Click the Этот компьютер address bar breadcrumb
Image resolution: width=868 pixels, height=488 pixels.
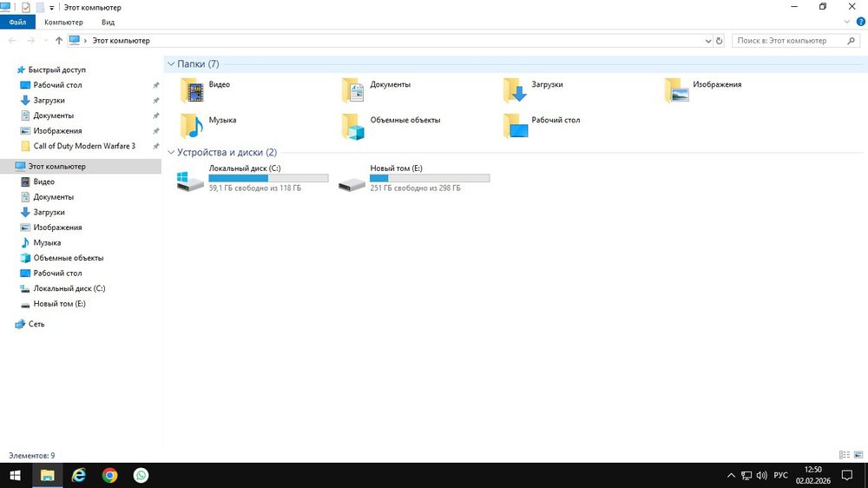122,41
